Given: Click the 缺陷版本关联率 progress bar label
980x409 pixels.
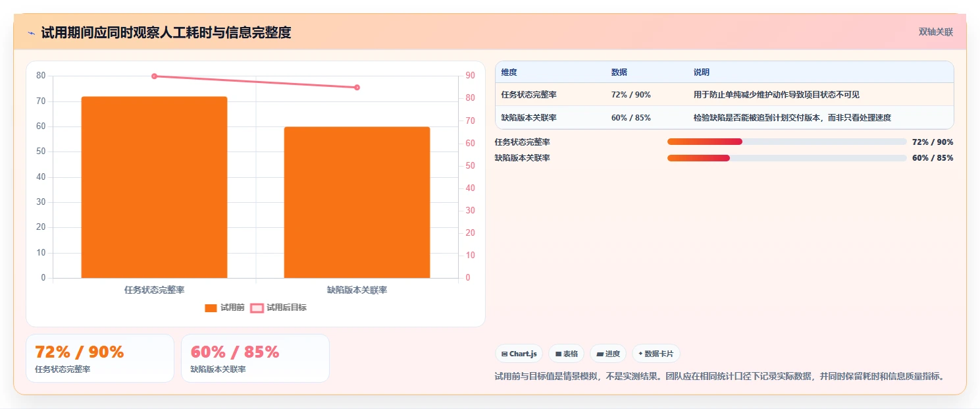Looking at the screenshot, I should [x=523, y=157].
